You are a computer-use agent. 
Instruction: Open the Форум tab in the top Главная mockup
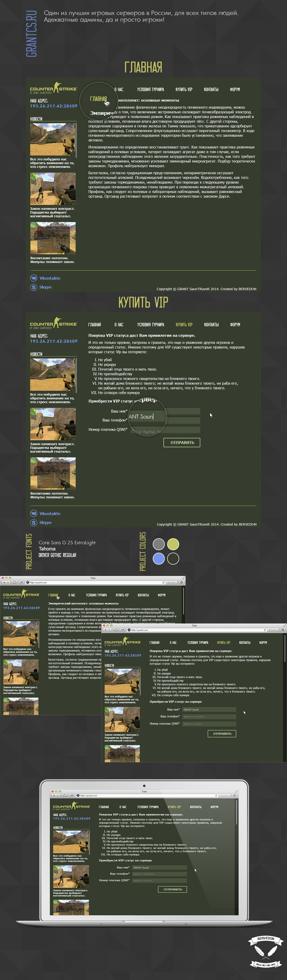click(235, 90)
